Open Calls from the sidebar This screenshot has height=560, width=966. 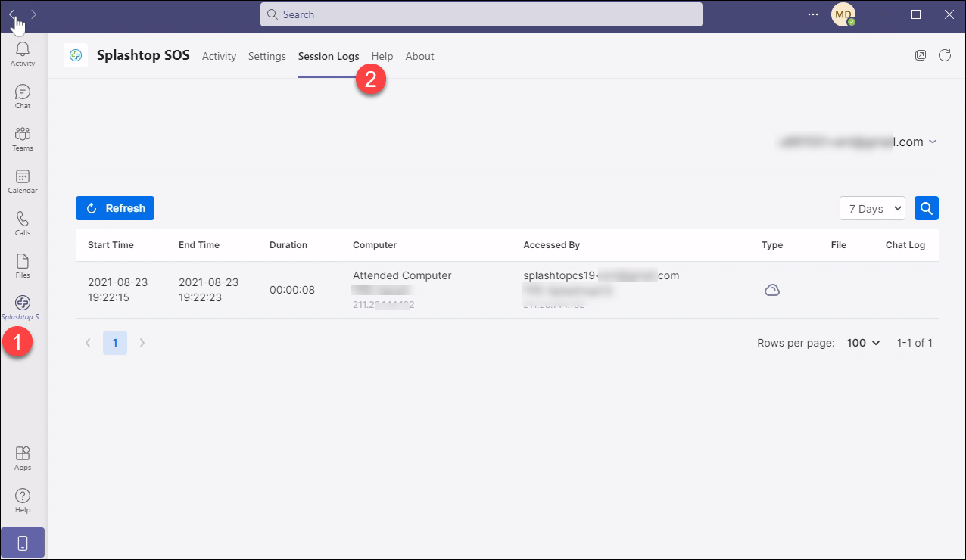click(23, 223)
